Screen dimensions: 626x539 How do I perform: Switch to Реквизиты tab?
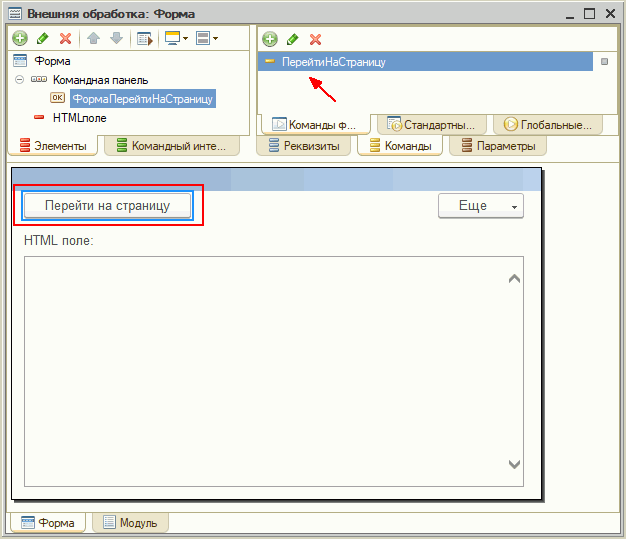[x=304, y=146]
